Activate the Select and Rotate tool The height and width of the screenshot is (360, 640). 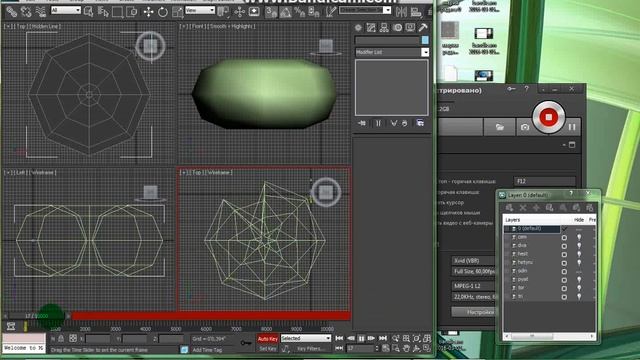tap(162, 12)
